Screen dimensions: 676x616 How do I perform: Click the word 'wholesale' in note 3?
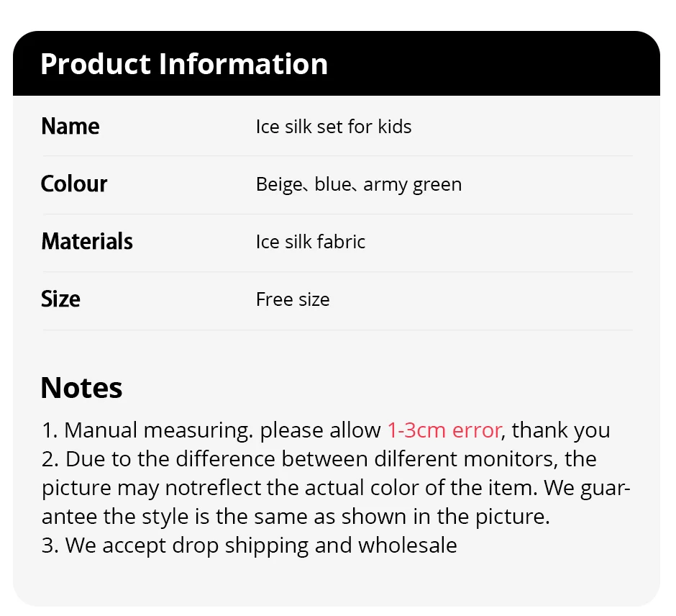pos(408,545)
